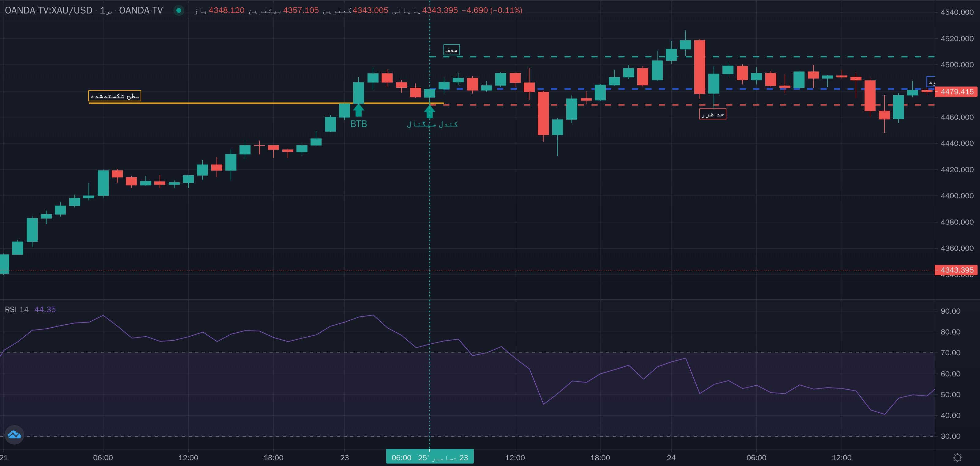Click the low price value 4343.005

tap(371, 10)
